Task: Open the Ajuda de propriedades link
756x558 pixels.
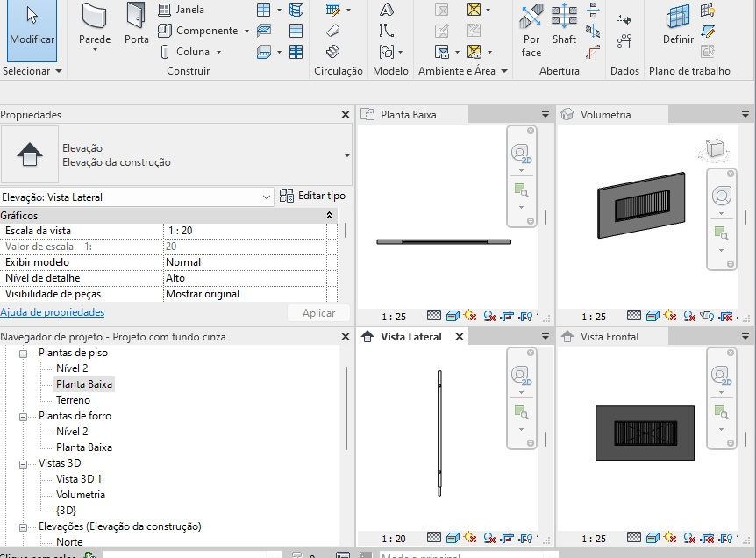Action: [x=52, y=312]
